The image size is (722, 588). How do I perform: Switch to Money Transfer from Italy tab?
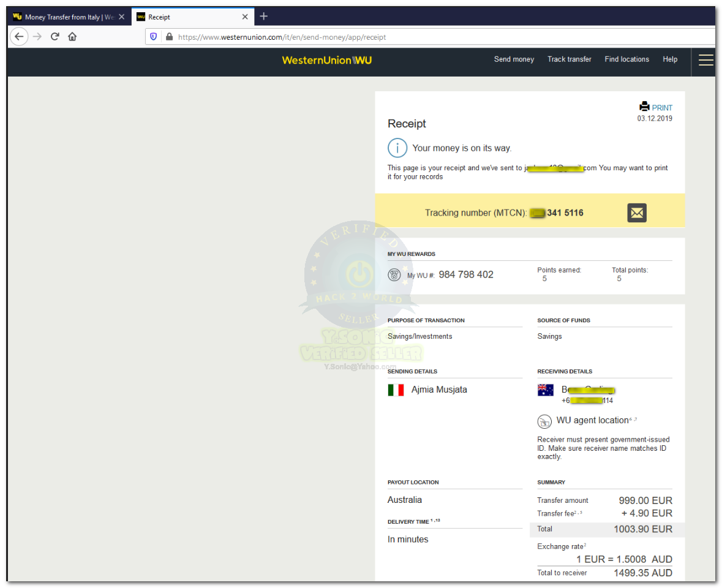[69, 17]
